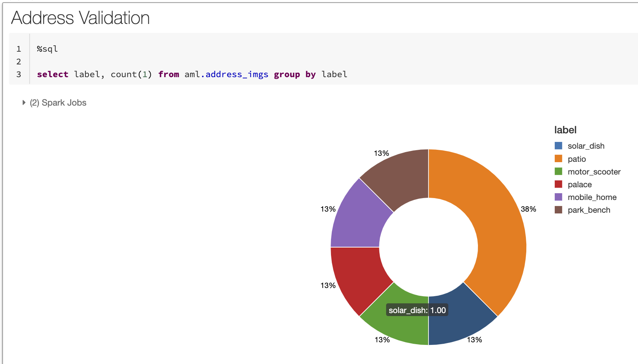The image size is (638, 364).
Task: Click the Address Validation heading
Action: click(80, 18)
